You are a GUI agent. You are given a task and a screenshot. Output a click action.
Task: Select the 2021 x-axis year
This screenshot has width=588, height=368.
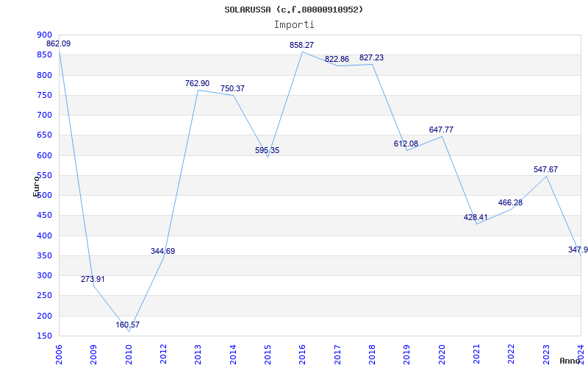click(476, 355)
